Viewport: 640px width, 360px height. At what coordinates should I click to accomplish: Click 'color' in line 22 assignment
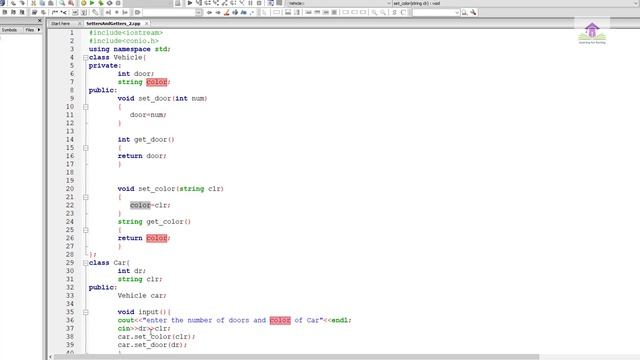coord(140,205)
